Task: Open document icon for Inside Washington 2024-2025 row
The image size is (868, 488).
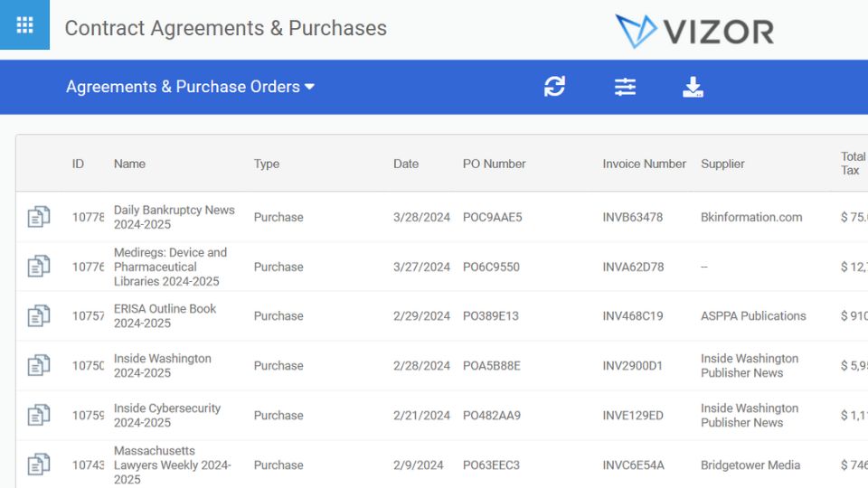Action: 39,365
